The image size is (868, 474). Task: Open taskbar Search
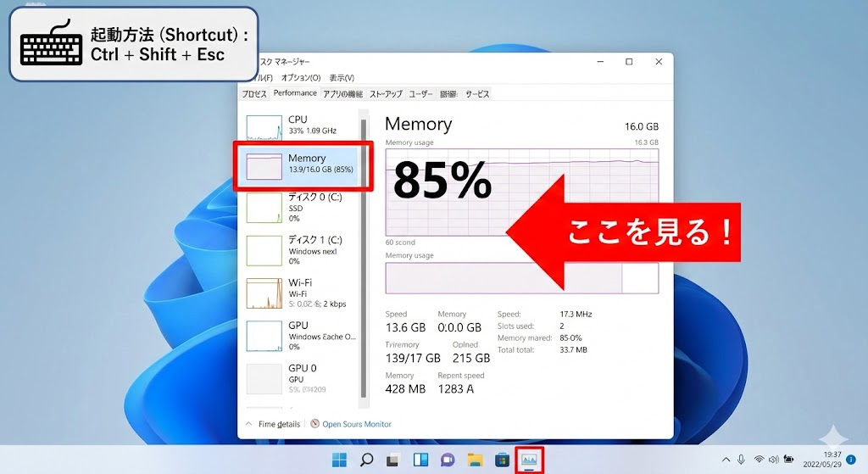click(x=366, y=460)
